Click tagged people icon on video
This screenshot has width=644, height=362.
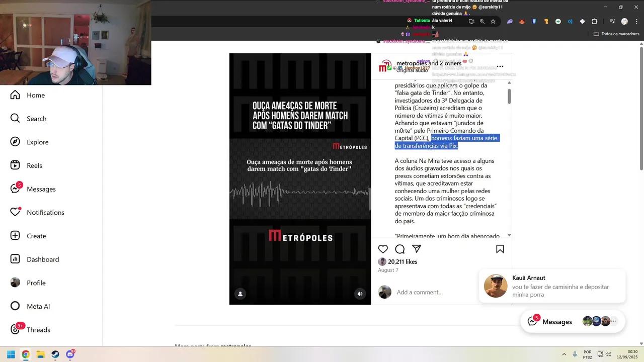point(240,294)
